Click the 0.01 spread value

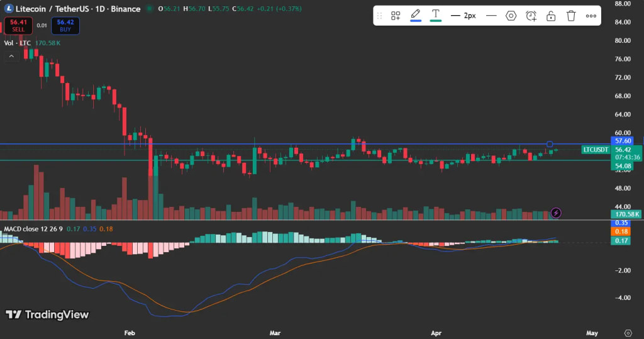[42, 26]
